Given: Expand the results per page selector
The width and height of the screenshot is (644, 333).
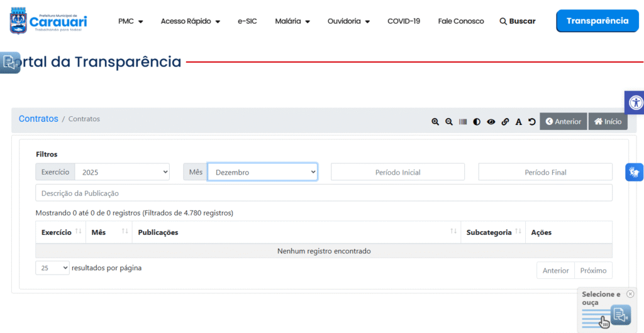Looking at the screenshot, I should tap(52, 268).
